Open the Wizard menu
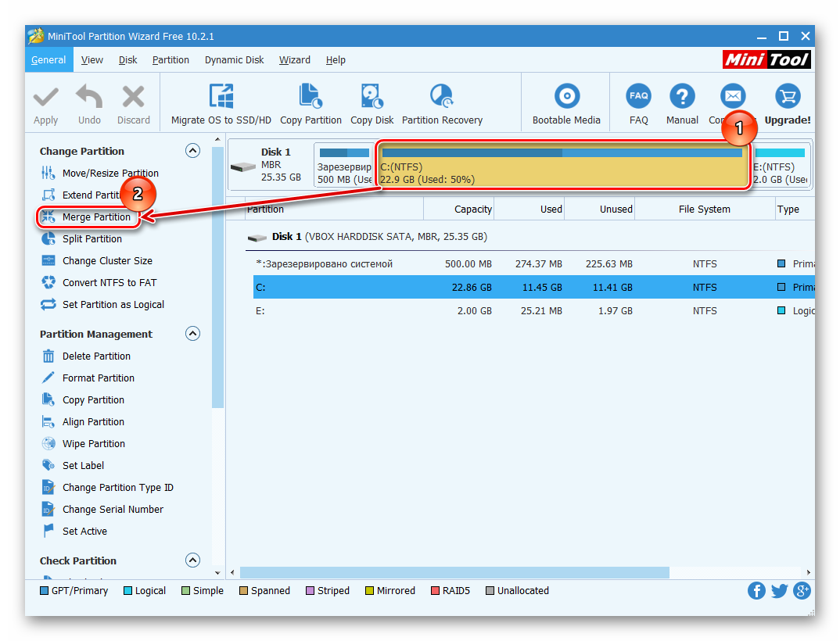 (x=295, y=60)
